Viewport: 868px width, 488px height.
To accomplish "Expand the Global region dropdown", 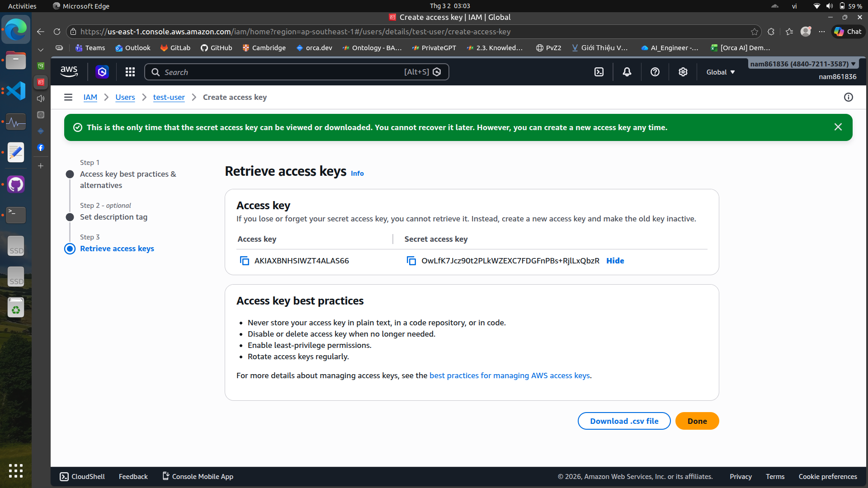I will 721,72.
